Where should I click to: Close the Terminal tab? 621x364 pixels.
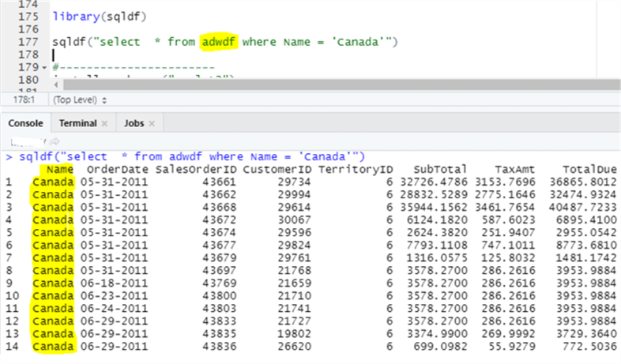coord(104,124)
